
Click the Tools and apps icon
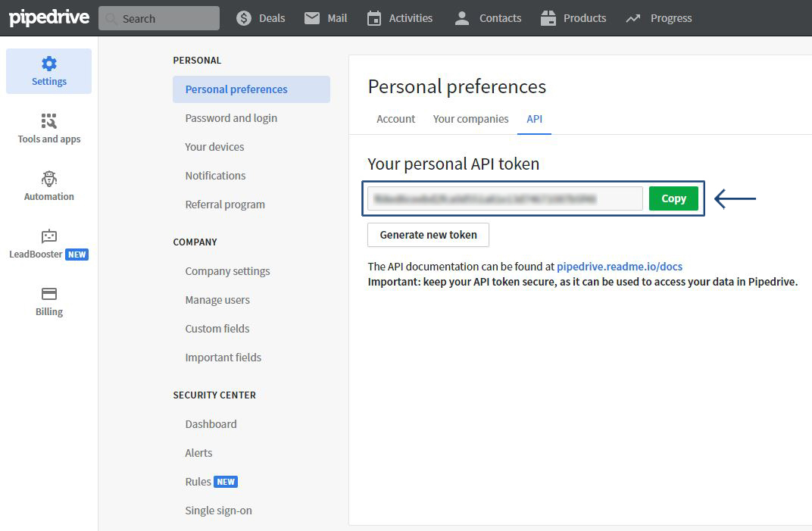pyautogui.click(x=49, y=121)
